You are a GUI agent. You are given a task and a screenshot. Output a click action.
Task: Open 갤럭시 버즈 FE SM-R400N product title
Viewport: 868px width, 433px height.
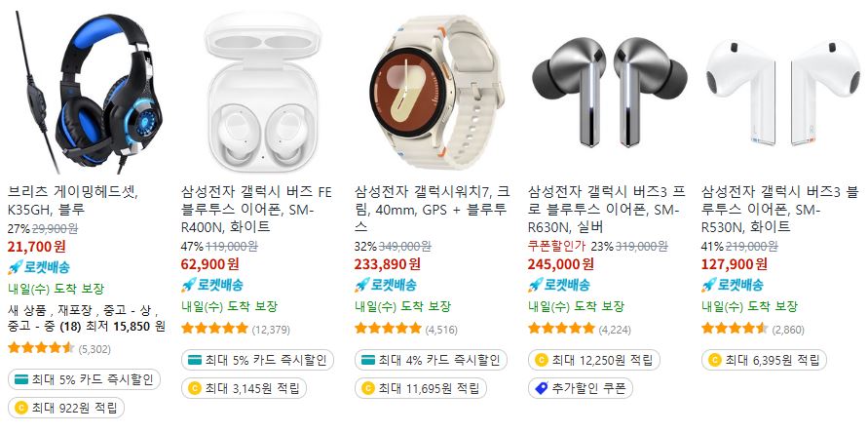(256, 210)
